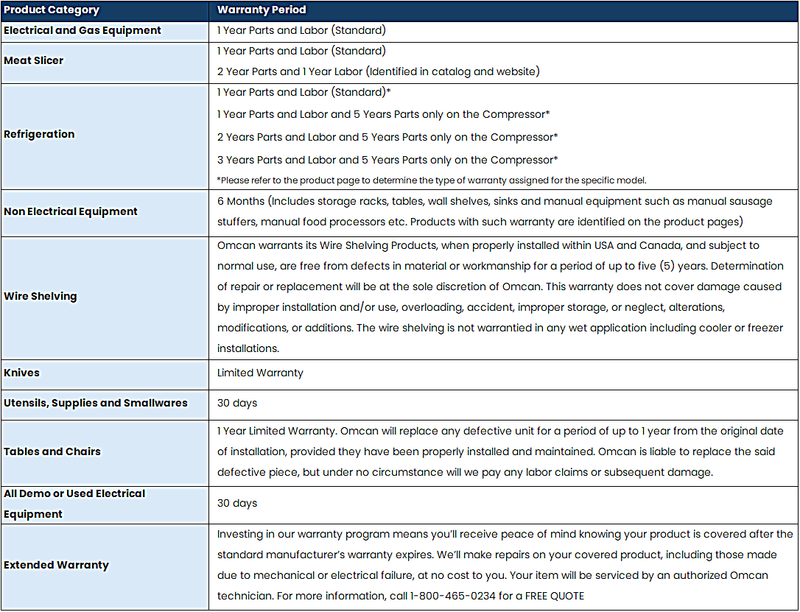Click the 3 Years Parts and Labor compressor line
This screenshot has height=612, width=800.
click(x=387, y=160)
